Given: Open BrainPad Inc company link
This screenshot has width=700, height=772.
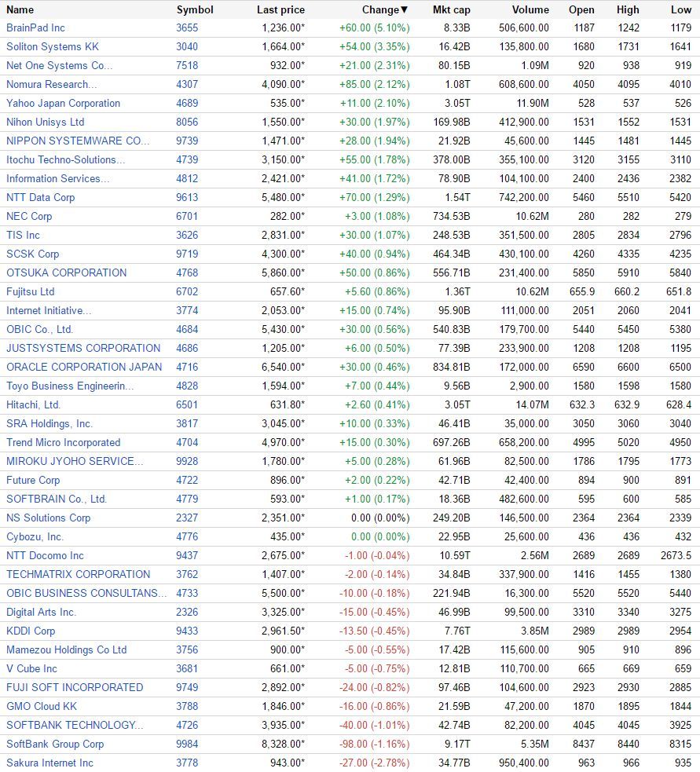Looking at the screenshot, I should point(35,28).
